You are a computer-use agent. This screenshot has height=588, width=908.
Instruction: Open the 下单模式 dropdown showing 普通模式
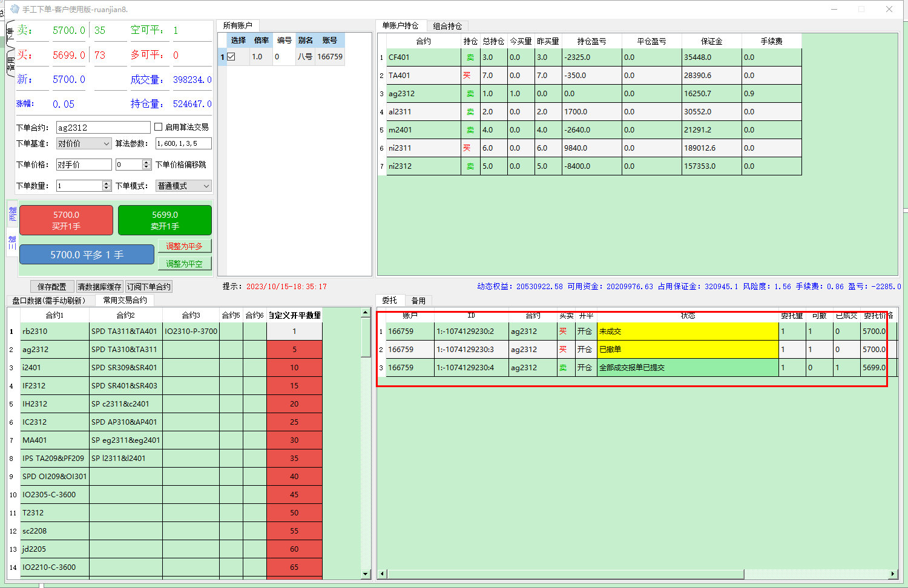click(x=183, y=186)
